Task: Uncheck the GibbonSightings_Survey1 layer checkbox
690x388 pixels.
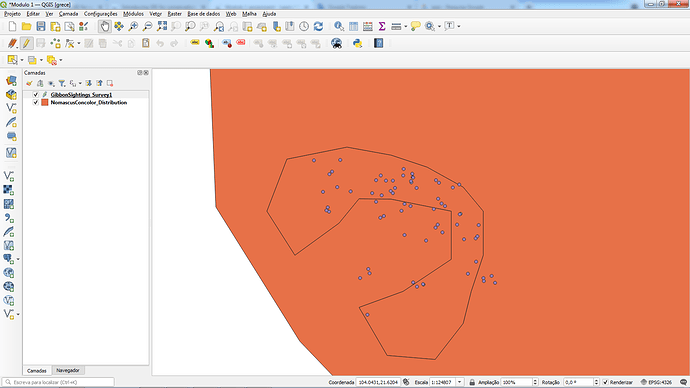Action: pos(36,95)
